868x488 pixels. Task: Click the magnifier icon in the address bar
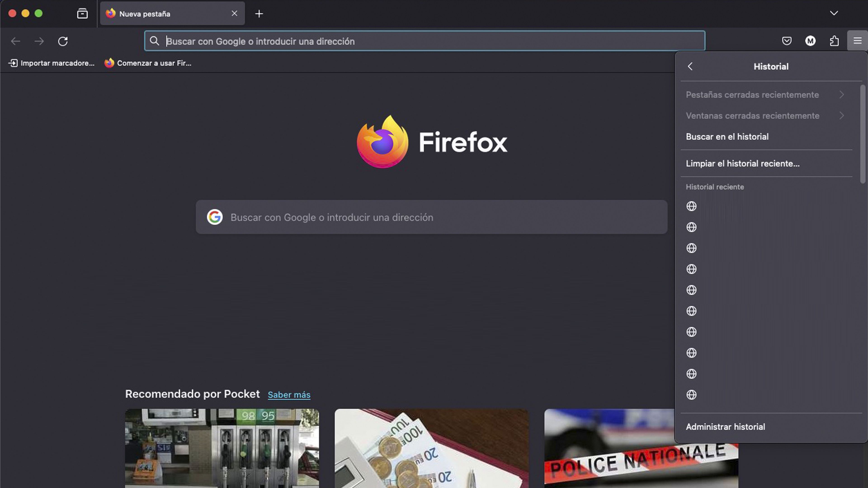click(154, 41)
